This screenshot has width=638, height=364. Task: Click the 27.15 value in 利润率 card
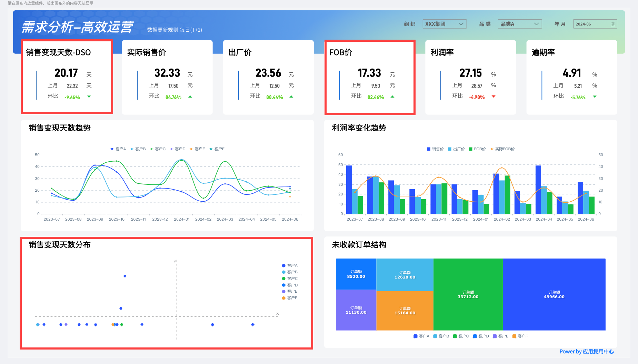pos(470,73)
